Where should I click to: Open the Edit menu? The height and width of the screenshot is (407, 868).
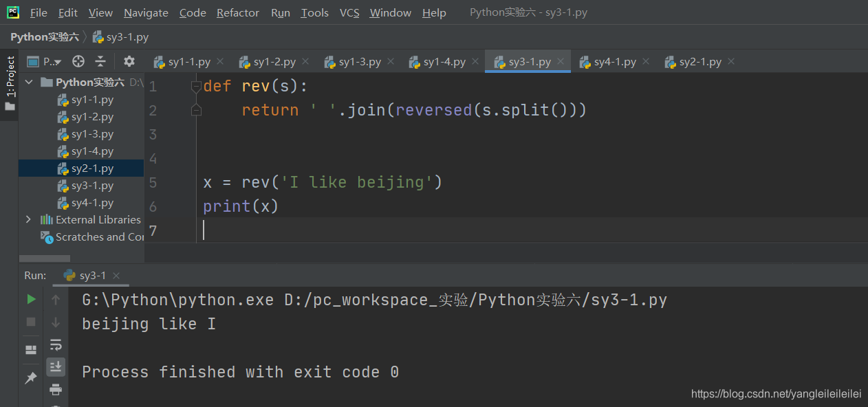(67, 12)
